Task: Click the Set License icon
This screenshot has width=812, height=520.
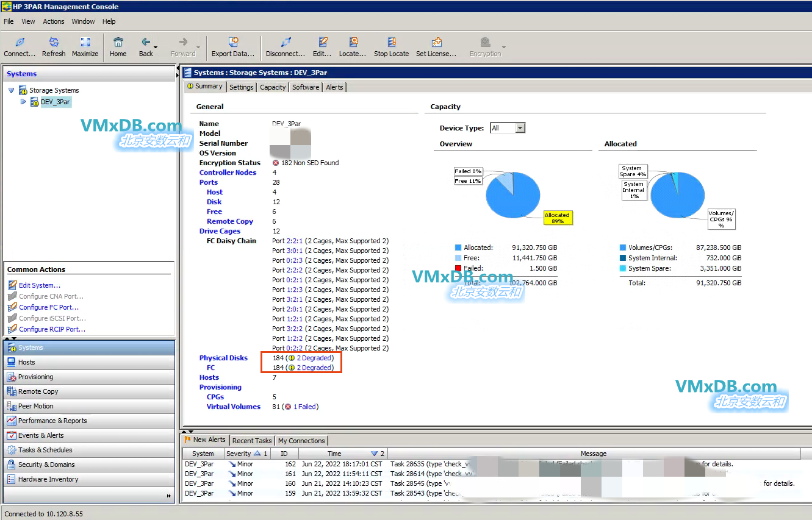Action: click(x=436, y=42)
